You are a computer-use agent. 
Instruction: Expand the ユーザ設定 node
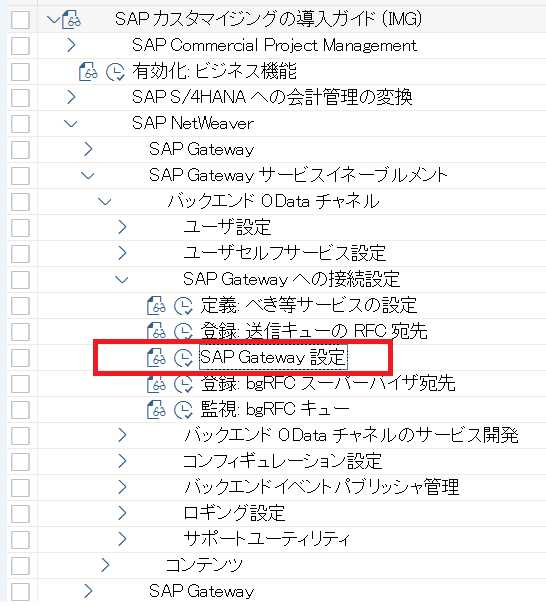[x=122, y=227]
